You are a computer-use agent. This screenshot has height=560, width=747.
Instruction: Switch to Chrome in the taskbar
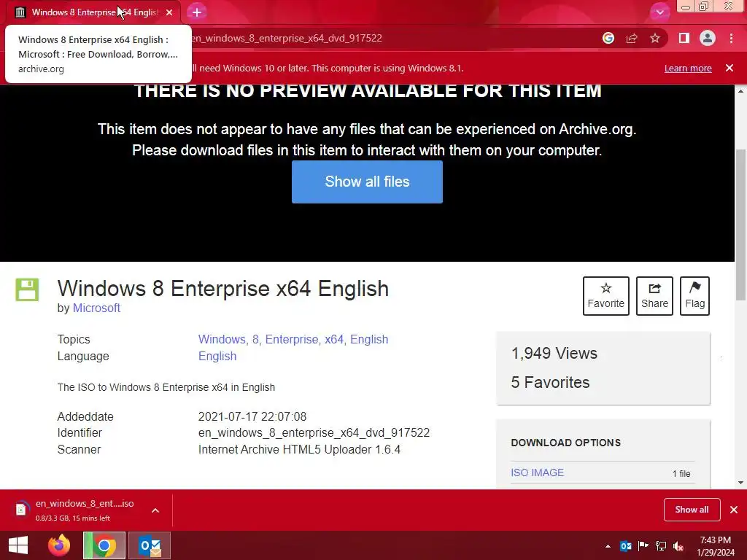(104, 545)
